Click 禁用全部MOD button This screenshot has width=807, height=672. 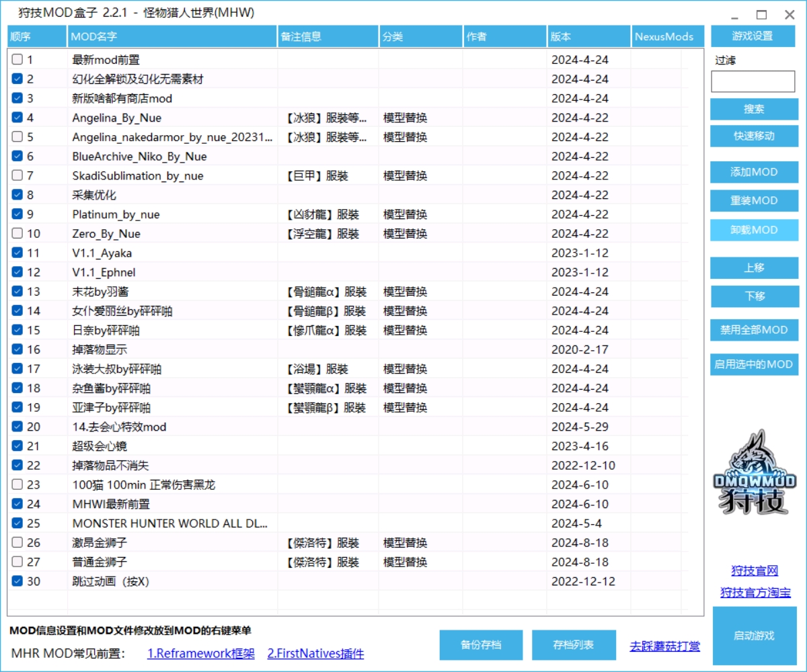(755, 330)
